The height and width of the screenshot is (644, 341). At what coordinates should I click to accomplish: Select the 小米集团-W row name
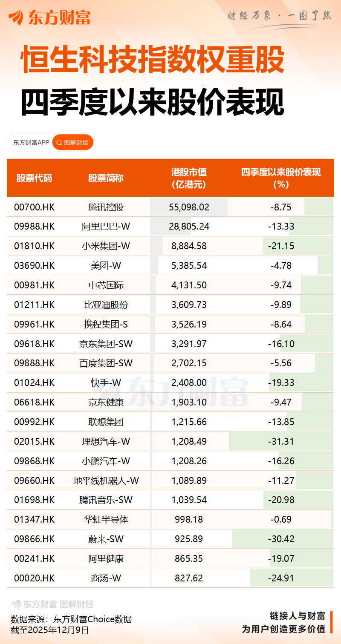click(x=106, y=246)
